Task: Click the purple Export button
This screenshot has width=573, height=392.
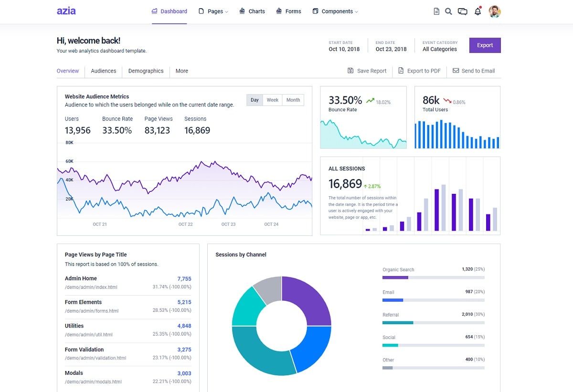Action: coord(485,45)
